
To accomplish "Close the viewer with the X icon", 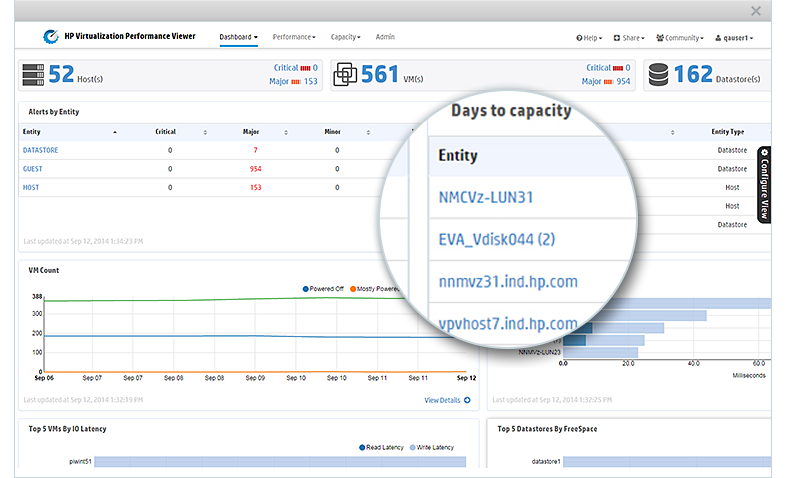I will tap(756, 11).
